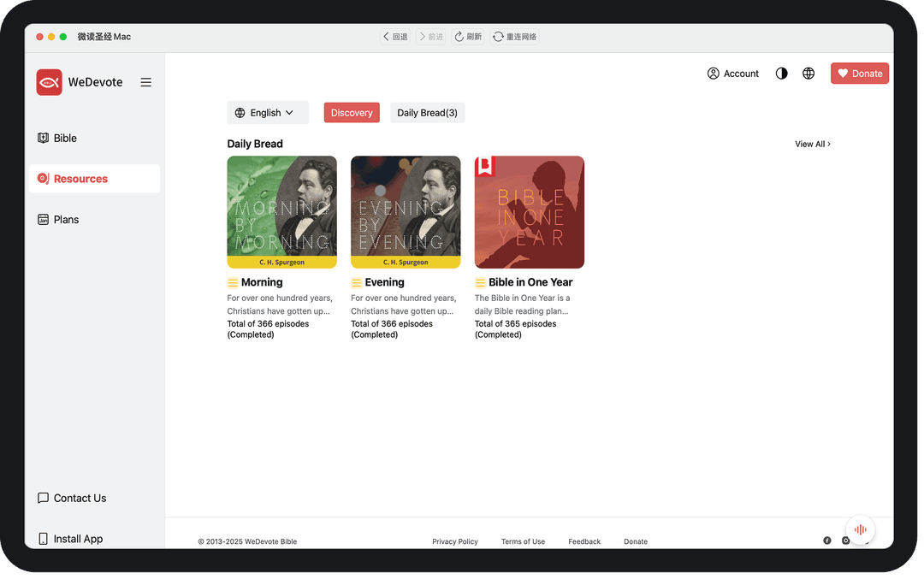Open the floating audio waveform player
The height and width of the screenshot is (579, 924).
(860, 529)
